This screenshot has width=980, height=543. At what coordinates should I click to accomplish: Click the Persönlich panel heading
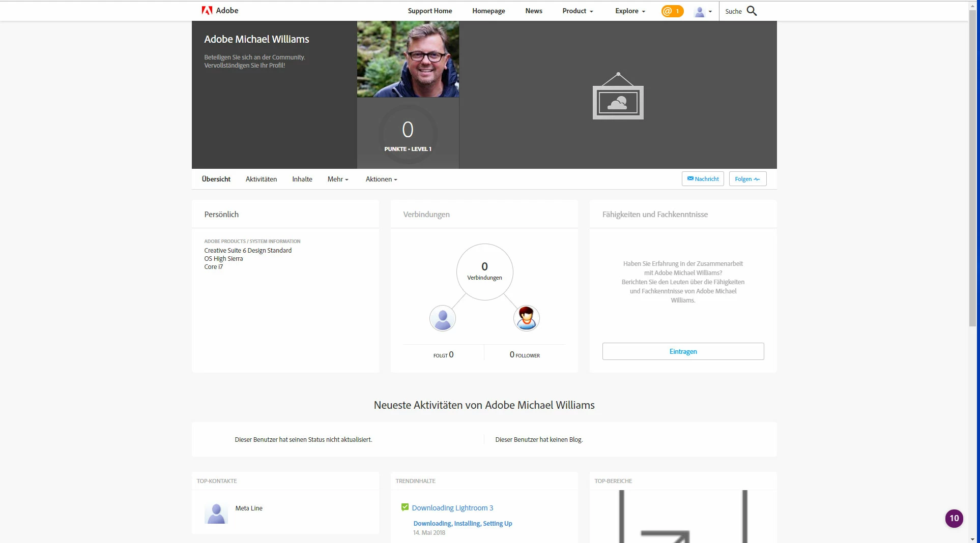tap(221, 214)
